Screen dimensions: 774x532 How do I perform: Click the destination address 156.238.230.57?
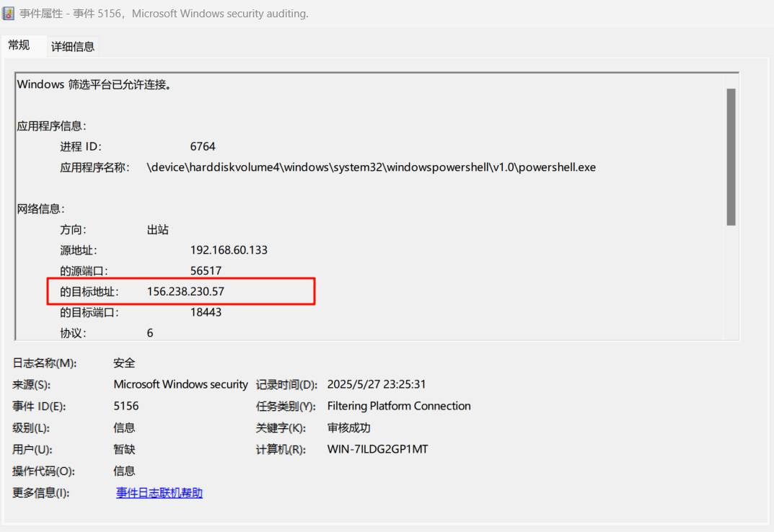tap(190, 291)
